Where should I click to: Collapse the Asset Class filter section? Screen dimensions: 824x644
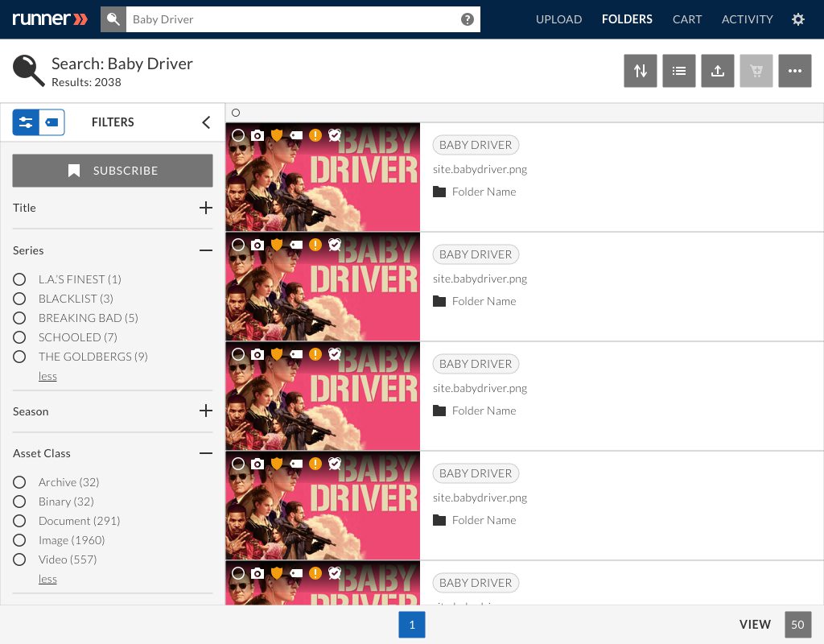point(206,453)
